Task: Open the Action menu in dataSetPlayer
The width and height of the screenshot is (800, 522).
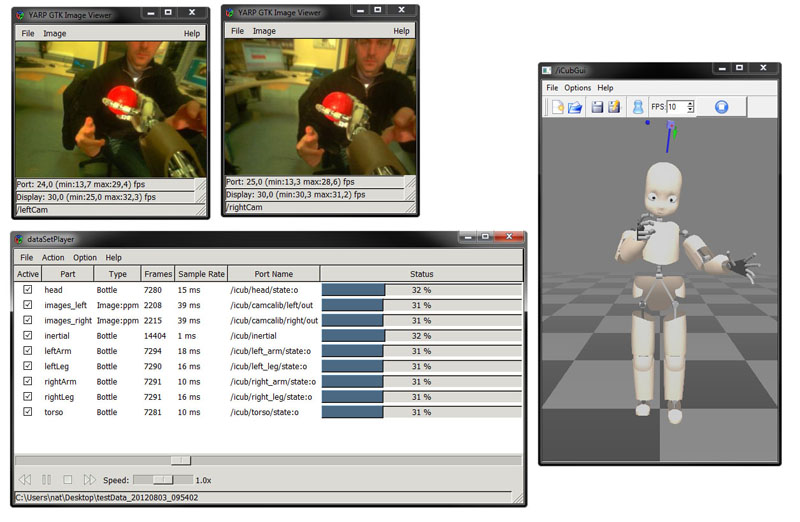Action: [53, 258]
